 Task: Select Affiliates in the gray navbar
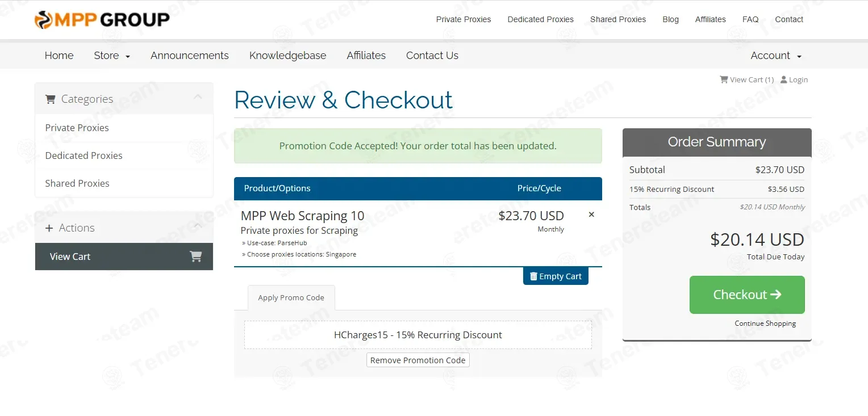pos(366,56)
